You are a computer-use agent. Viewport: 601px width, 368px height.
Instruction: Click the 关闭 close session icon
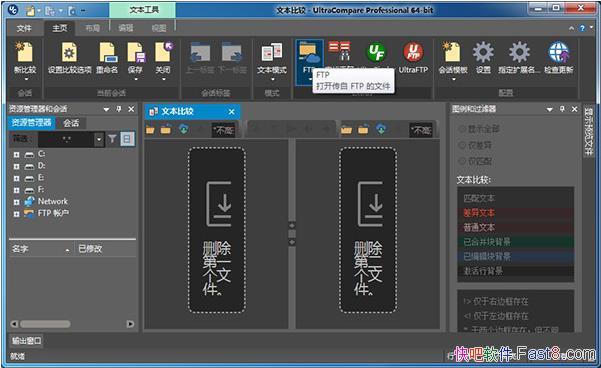[x=164, y=53]
